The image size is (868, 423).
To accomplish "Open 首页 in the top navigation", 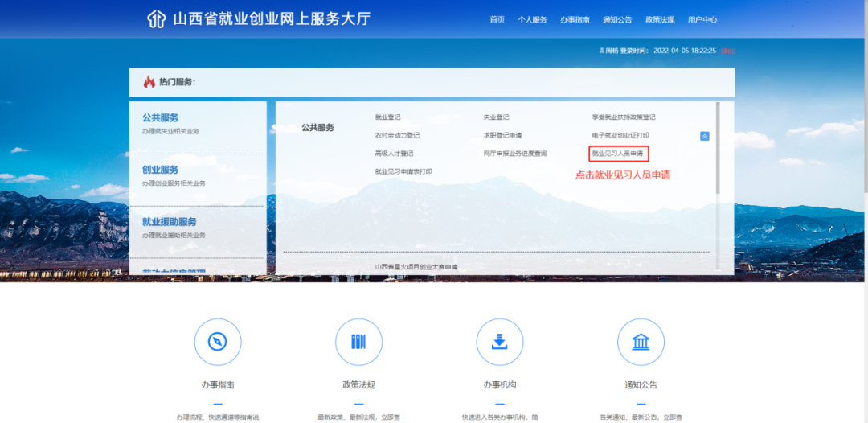I will [497, 19].
